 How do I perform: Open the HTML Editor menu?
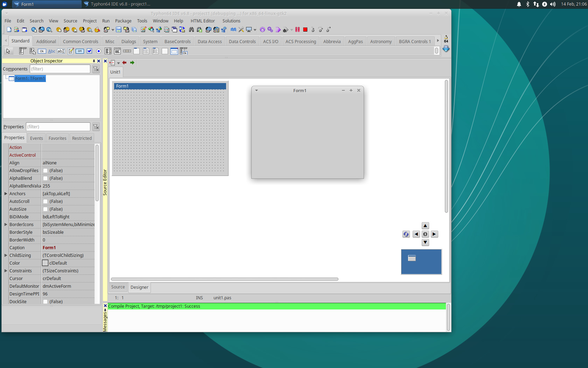203,21
